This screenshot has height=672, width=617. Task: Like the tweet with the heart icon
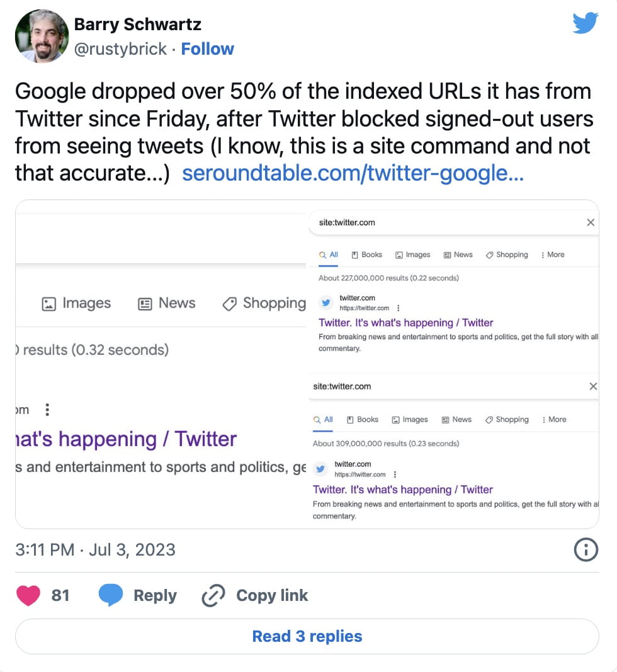28,595
